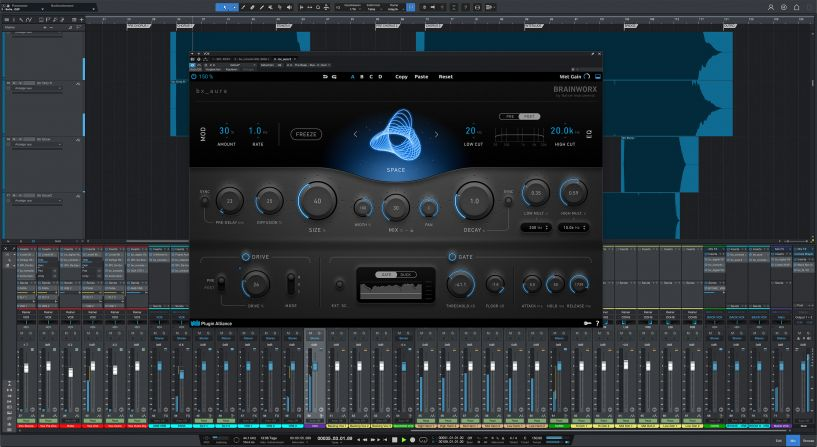Click the large DECAY knob
Image resolution: width=817 pixels, height=447 pixels.
pyautogui.click(x=474, y=201)
